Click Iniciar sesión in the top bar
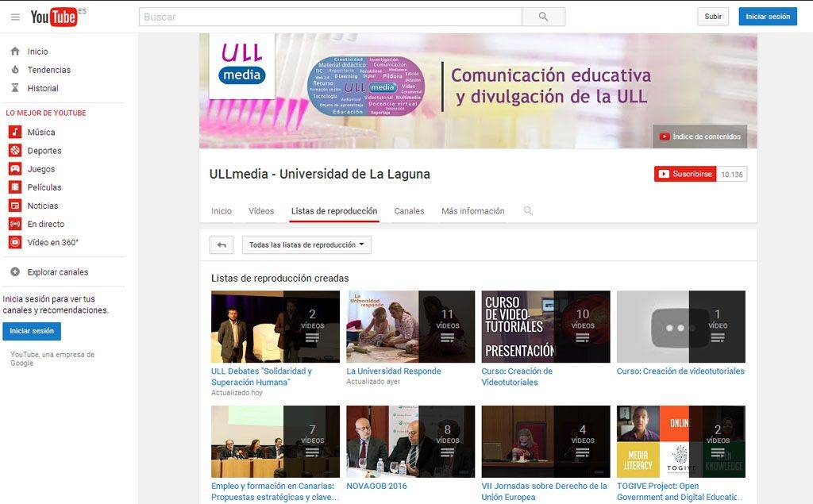The image size is (813, 504). coord(767,17)
